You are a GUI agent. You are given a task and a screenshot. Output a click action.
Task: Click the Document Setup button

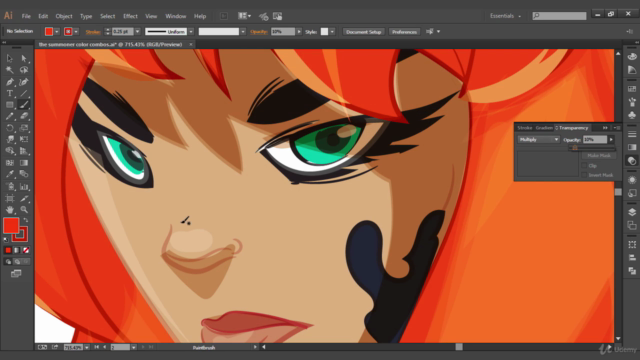pyautogui.click(x=363, y=32)
